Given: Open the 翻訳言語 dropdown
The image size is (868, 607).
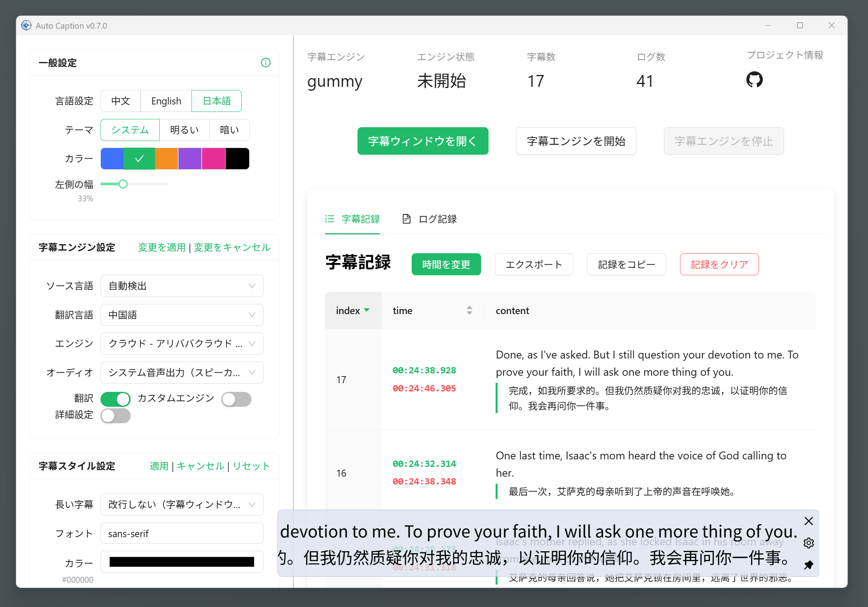Looking at the screenshot, I should [x=182, y=315].
